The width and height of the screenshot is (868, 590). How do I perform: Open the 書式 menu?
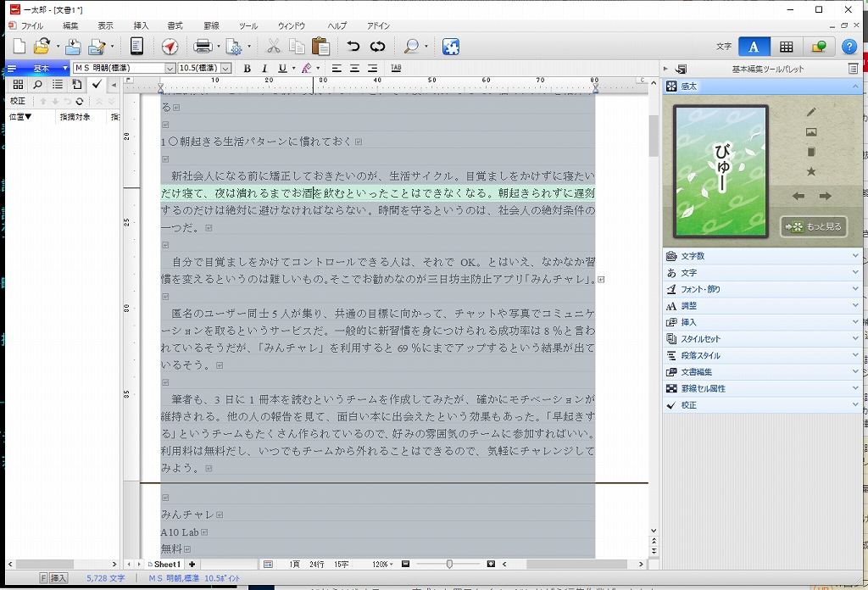click(x=175, y=26)
